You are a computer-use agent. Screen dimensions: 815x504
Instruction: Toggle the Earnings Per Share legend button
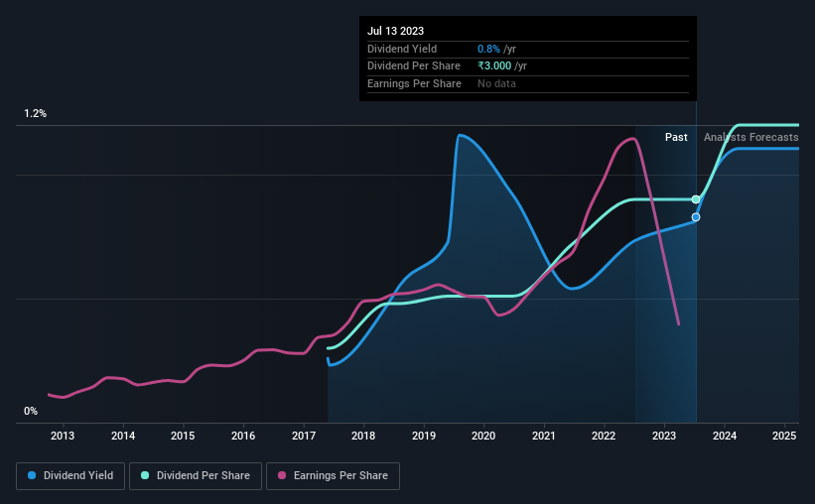click(x=333, y=476)
